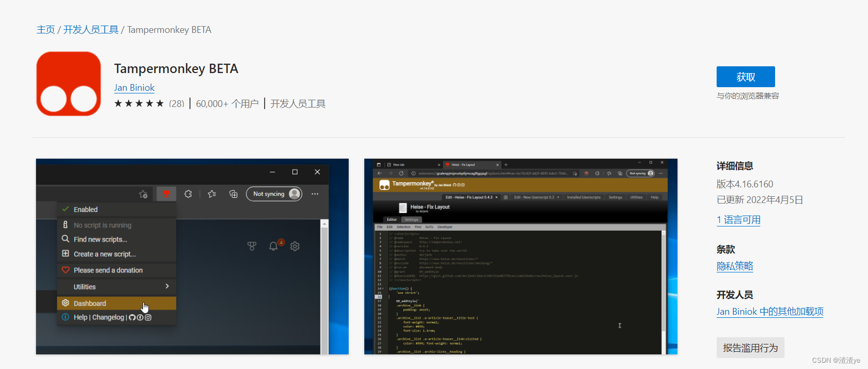The image size is (868, 369).
Task: Open the Edit - Heise - Fix Layout 0.4.3 tab
Action: pyautogui.click(x=471, y=197)
